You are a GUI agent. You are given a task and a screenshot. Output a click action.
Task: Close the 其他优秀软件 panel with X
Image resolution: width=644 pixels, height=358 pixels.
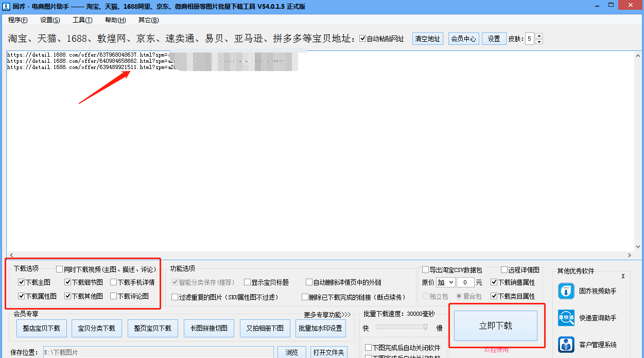[x=623, y=277]
